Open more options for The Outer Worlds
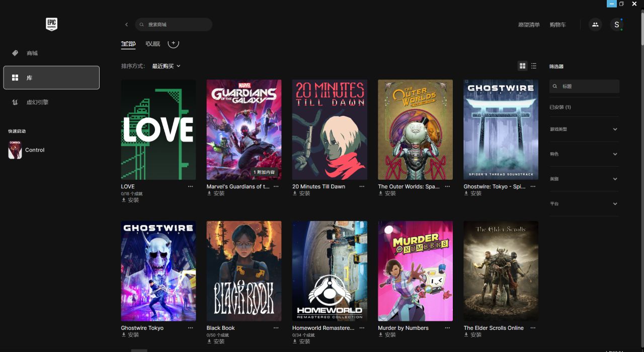644x352 pixels. point(447,186)
